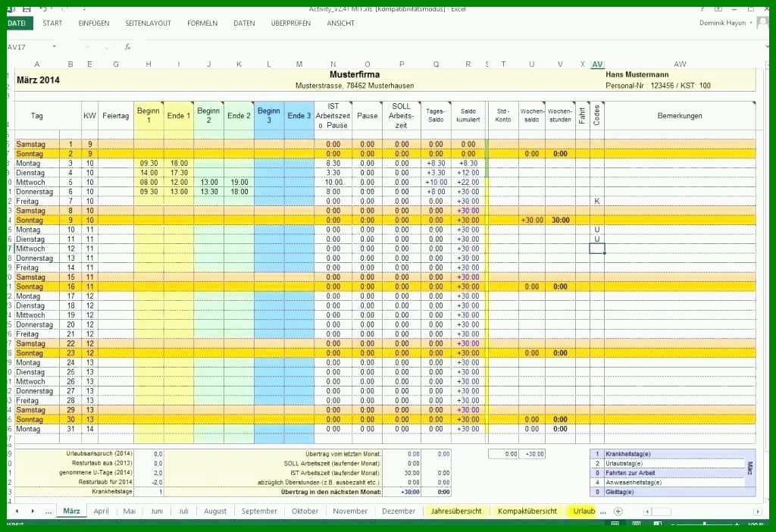This screenshot has width=776, height=532.
Task: Click the "Urlaubsanspruch (2014)" label
Action: click(99, 454)
